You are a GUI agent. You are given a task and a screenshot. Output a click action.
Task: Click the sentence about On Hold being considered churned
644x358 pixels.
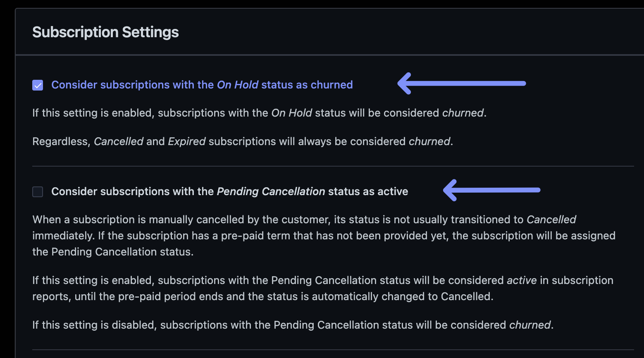260,113
